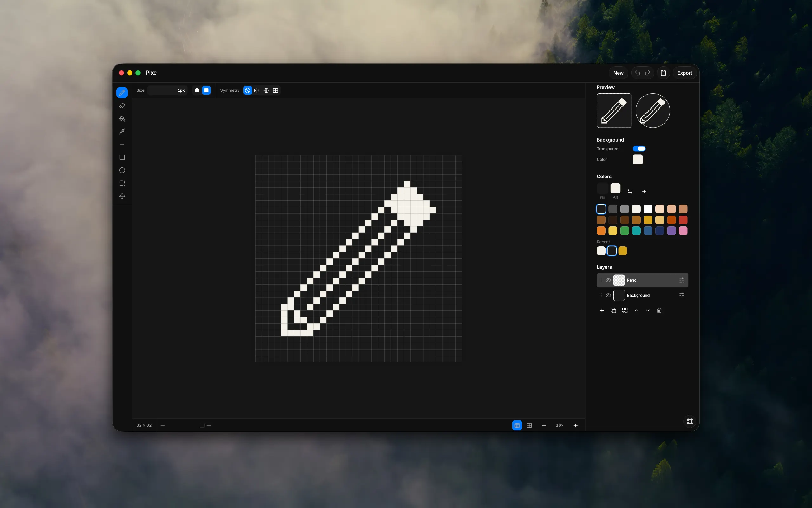Select the Paint Bucket fill tool
The width and height of the screenshot is (812, 508).
click(122, 118)
